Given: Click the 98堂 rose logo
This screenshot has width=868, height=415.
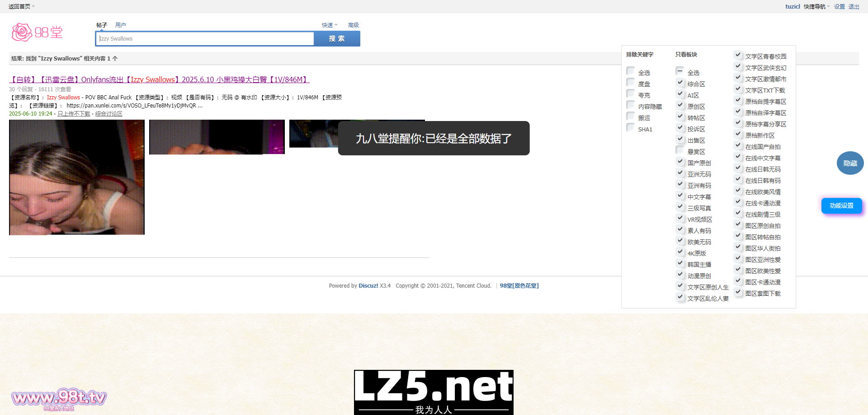Looking at the screenshot, I should tap(37, 33).
